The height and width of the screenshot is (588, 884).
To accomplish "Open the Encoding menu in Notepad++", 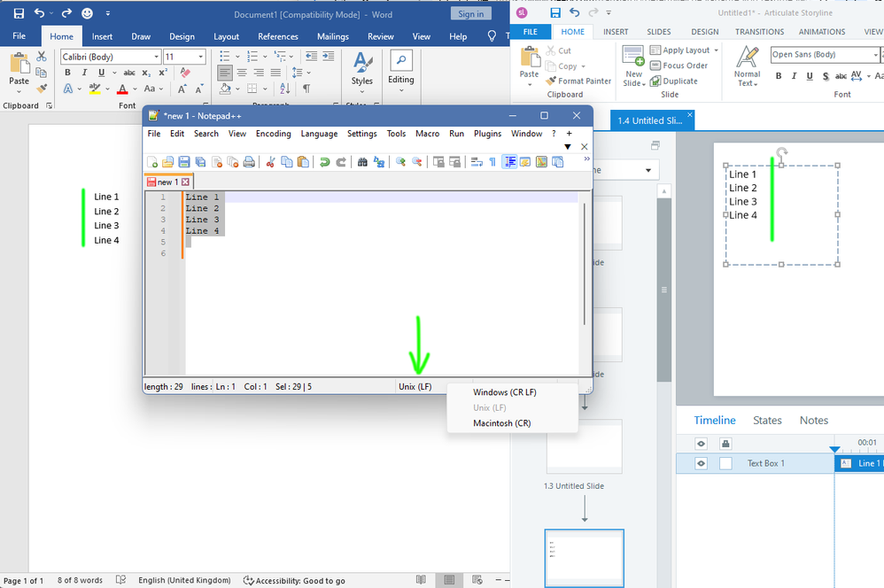I will [273, 134].
